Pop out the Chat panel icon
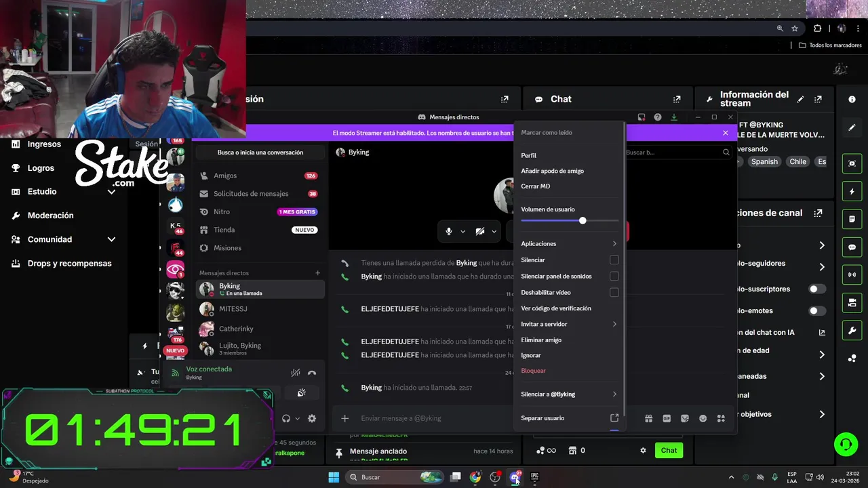868x488 pixels. (677, 99)
